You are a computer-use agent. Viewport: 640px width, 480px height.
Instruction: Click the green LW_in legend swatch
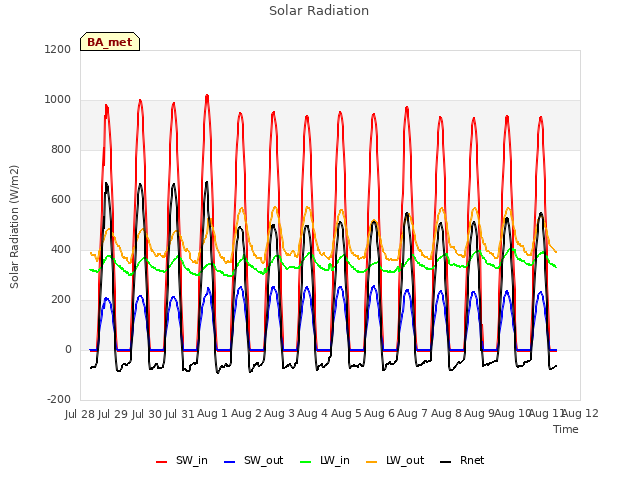(306, 462)
